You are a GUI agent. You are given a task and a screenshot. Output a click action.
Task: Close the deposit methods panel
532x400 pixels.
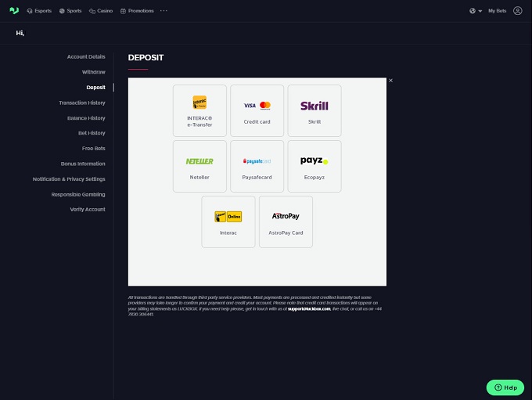click(x=390, y=81)
